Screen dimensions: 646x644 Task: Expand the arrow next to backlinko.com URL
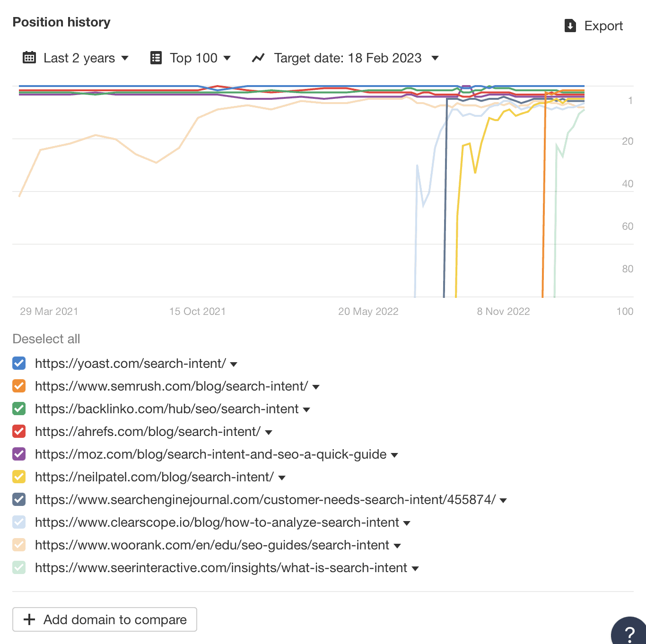(306, 409)
